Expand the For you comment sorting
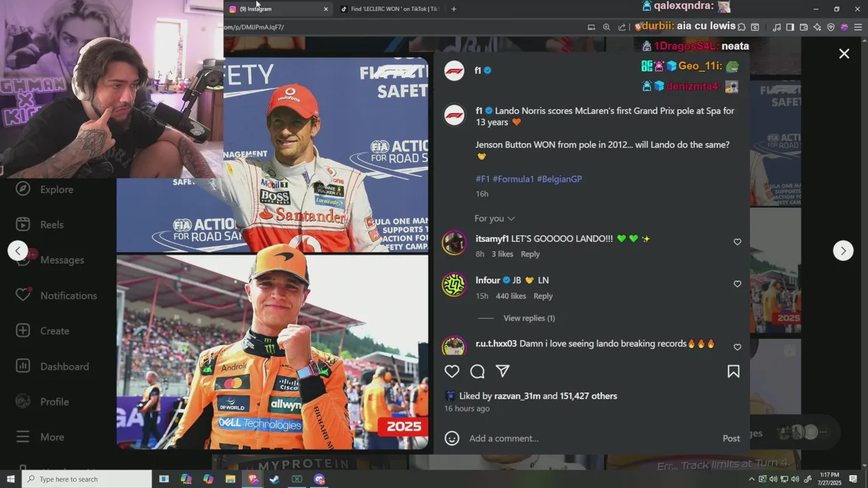Image resolution: width=868 pixels, height=488 pixels. click(494, 218)
